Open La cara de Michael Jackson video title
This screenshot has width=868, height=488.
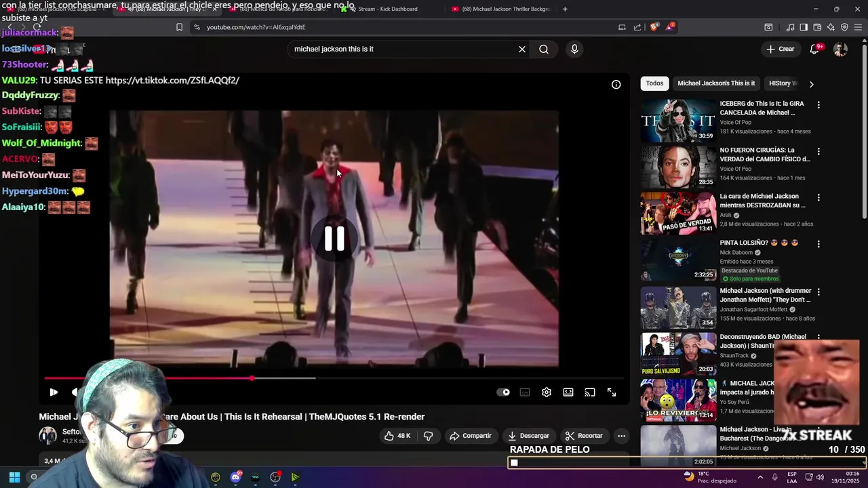pyautogui.click(x=762, y=201)
